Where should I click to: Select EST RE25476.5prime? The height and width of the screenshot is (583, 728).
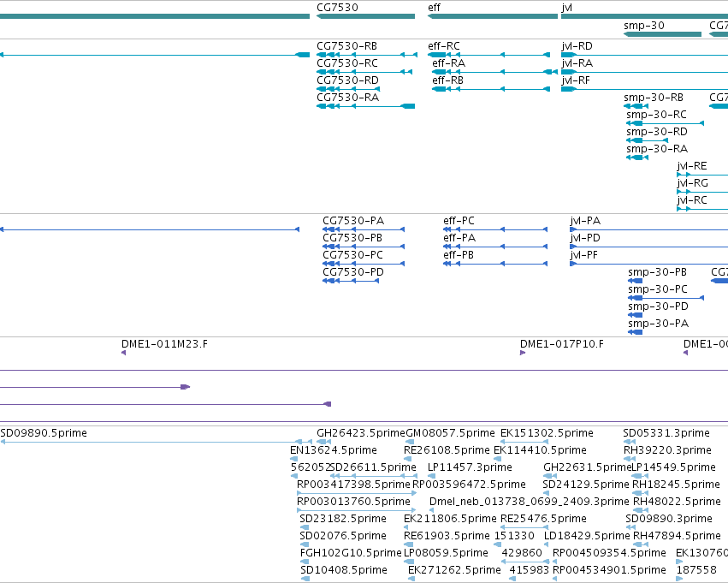pos(543,520)
